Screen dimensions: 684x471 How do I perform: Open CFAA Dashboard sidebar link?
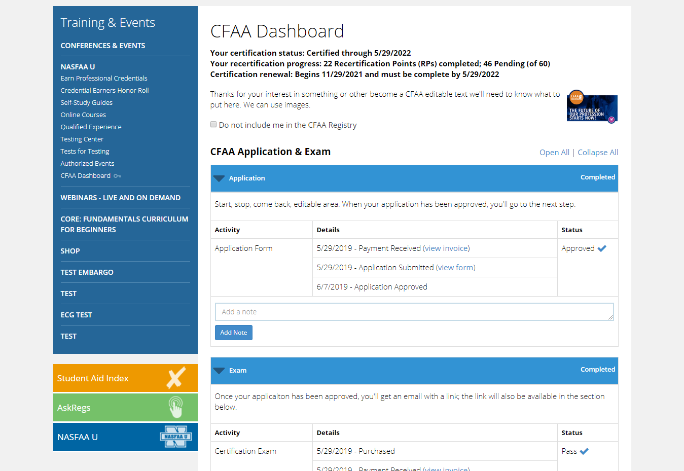pos(86,176)
